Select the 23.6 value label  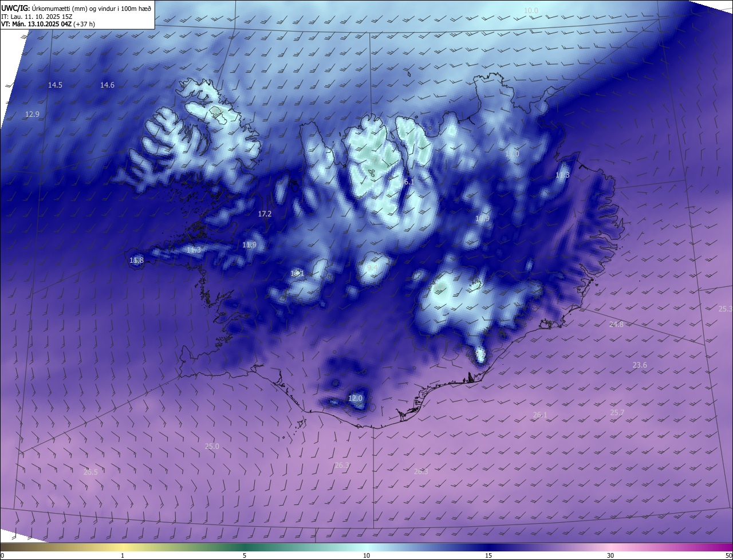tap(640, 365)
